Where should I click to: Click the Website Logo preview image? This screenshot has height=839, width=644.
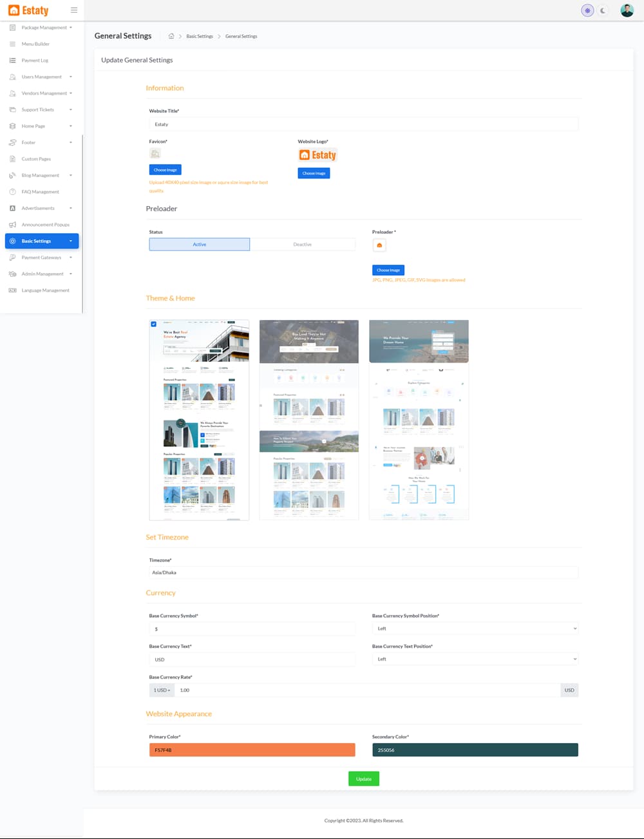pyautogui.click(x=317, y=155)
